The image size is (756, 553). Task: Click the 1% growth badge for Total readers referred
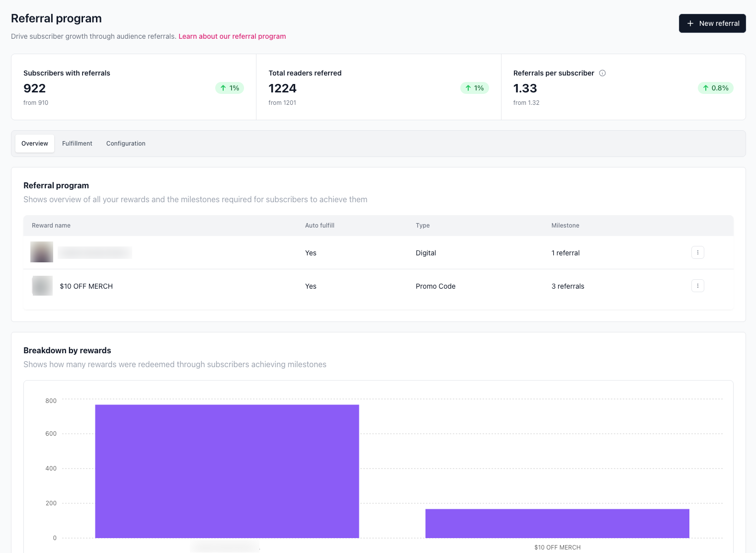pyautogui.click(x=474, y=88)
